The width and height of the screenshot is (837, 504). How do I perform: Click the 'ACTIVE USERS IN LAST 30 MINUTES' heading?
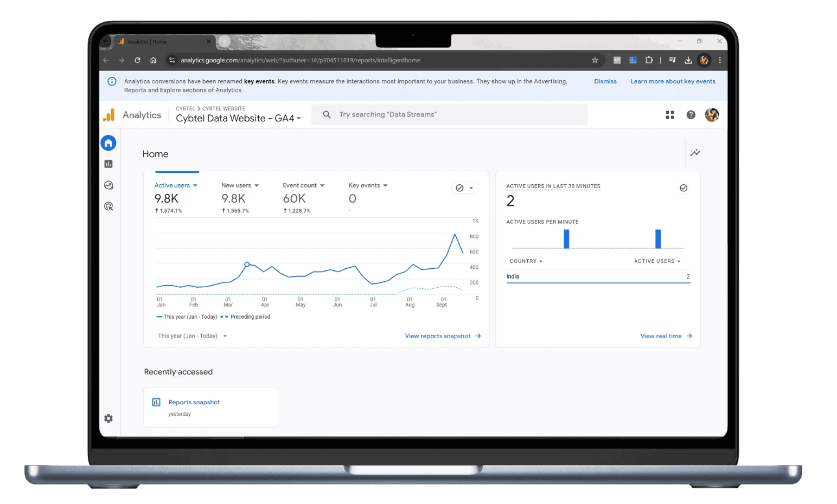point(553,186)
